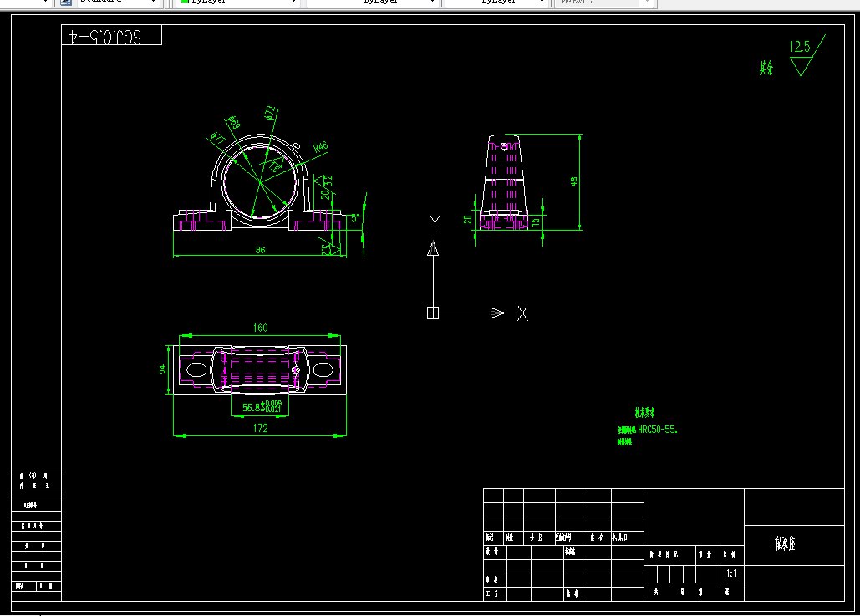This screenshot has height=616, width=860.
Task: Select the 3.2 roughness value near front view
Action: coord(329,181)
